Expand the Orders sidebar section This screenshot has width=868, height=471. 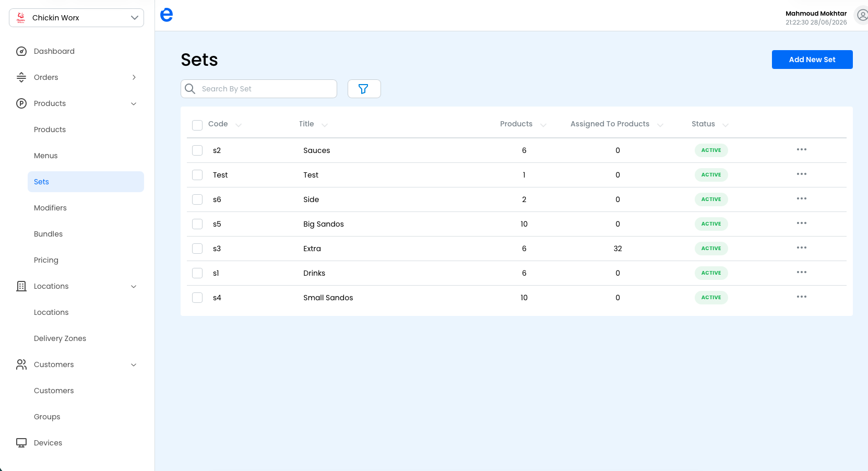click(x=76, y=77)
